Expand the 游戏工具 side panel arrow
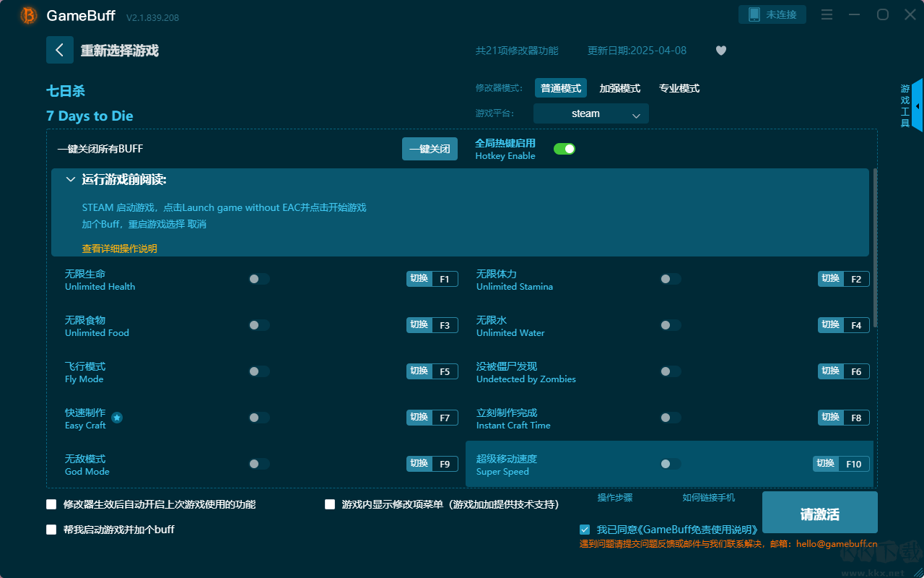This screenshot has width=924, height=578. 917,106
